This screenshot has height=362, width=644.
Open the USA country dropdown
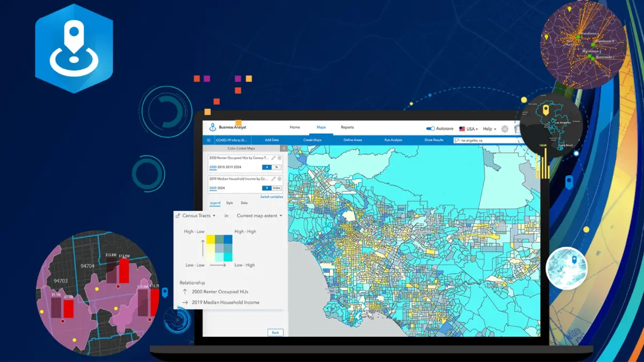(472, 129)
